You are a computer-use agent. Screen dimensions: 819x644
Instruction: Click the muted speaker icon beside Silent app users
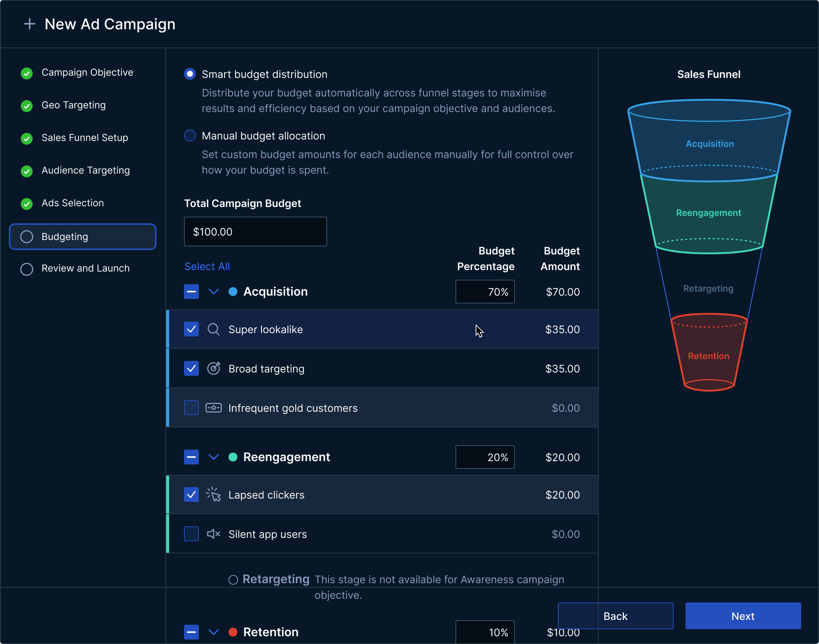point(213,534)
